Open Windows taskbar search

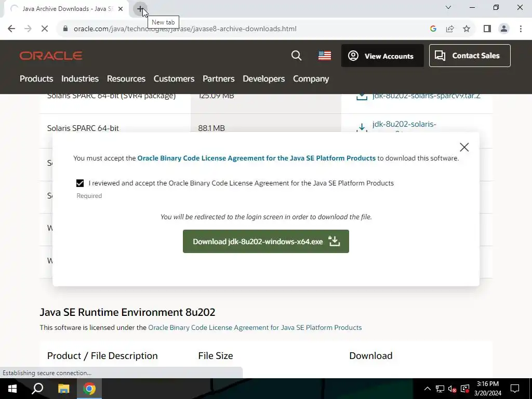point(37,389)
